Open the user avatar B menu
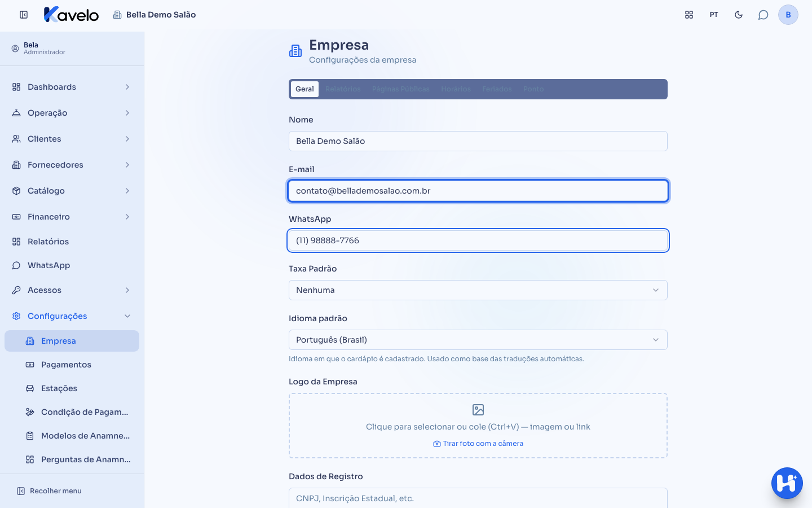 pyautogui.click(x=788, y=15)
